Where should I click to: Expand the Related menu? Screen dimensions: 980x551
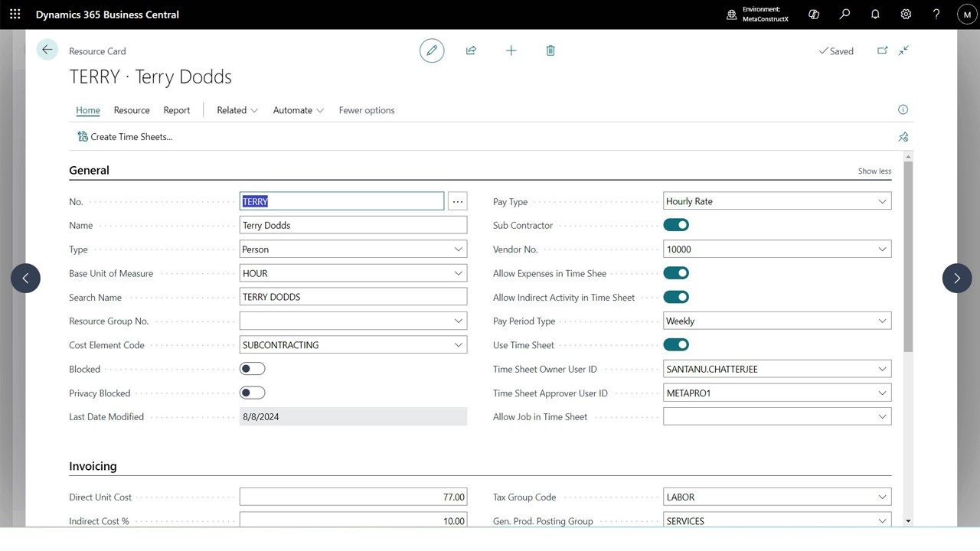coord(237,110)
